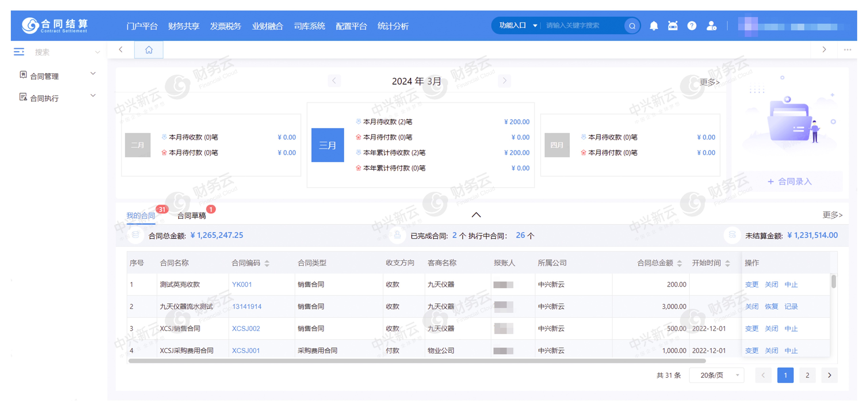The image size is (868, 411).
Task: Select the 二月 month block
Action: tap(137, 145)
